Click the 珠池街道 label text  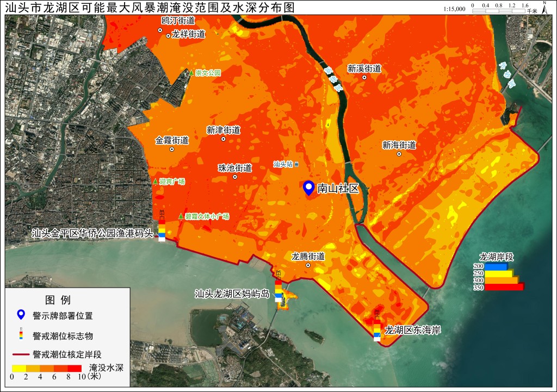(235, 167)
